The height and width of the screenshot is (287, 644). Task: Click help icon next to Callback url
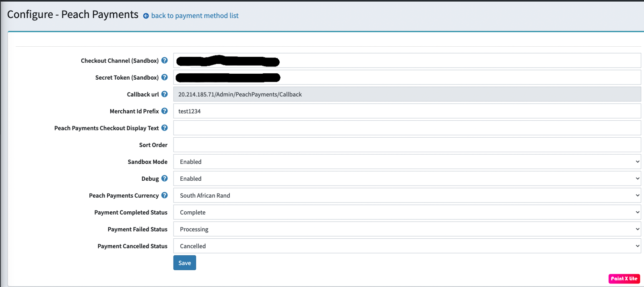tap(165, 94)
